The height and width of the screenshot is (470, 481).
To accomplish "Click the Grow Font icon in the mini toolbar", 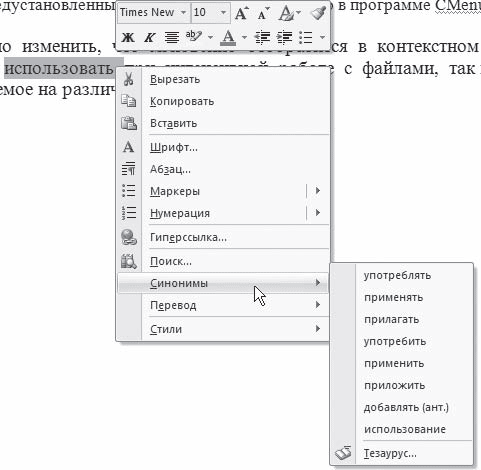I will click(242, 14).
